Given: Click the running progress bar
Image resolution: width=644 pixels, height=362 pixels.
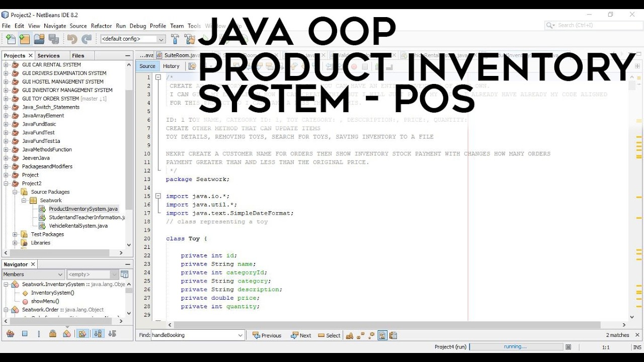Looking at the screenshot, I should click(x=516, y=347).
